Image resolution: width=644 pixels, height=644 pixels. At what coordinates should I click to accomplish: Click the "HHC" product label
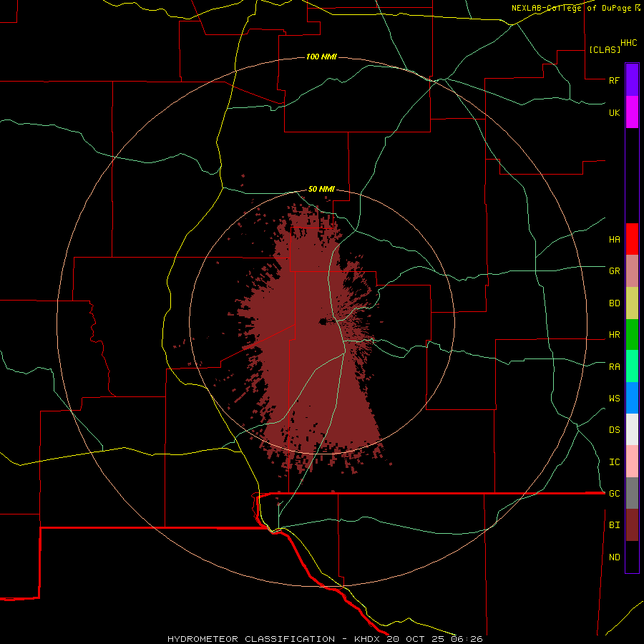click(628, 43)
